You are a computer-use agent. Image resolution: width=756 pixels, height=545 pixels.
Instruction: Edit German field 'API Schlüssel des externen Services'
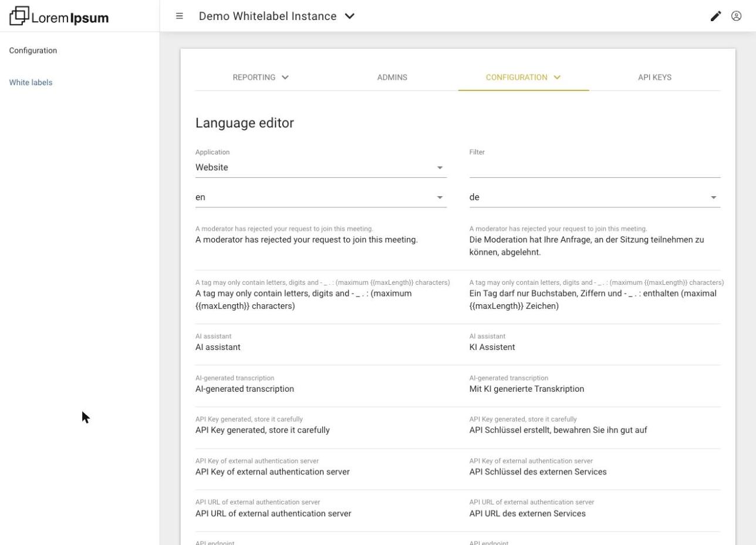595,472
